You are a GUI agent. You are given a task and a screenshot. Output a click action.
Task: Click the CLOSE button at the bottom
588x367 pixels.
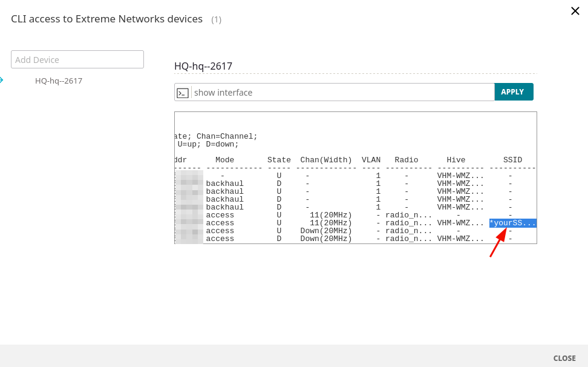tap(564, 358)
